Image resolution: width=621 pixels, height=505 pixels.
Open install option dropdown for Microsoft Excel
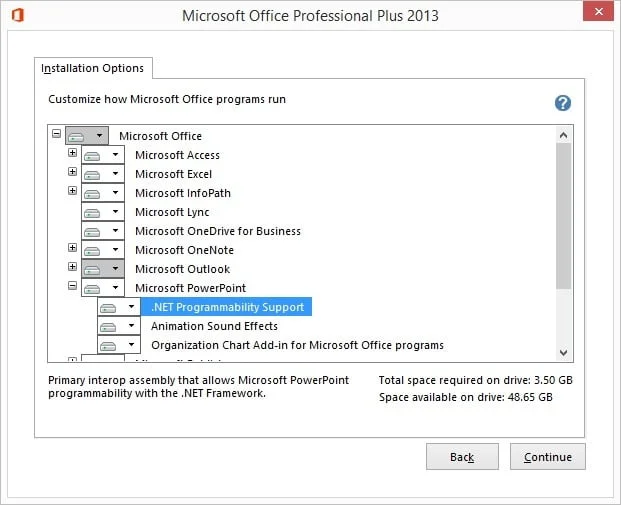click(103, 174)
